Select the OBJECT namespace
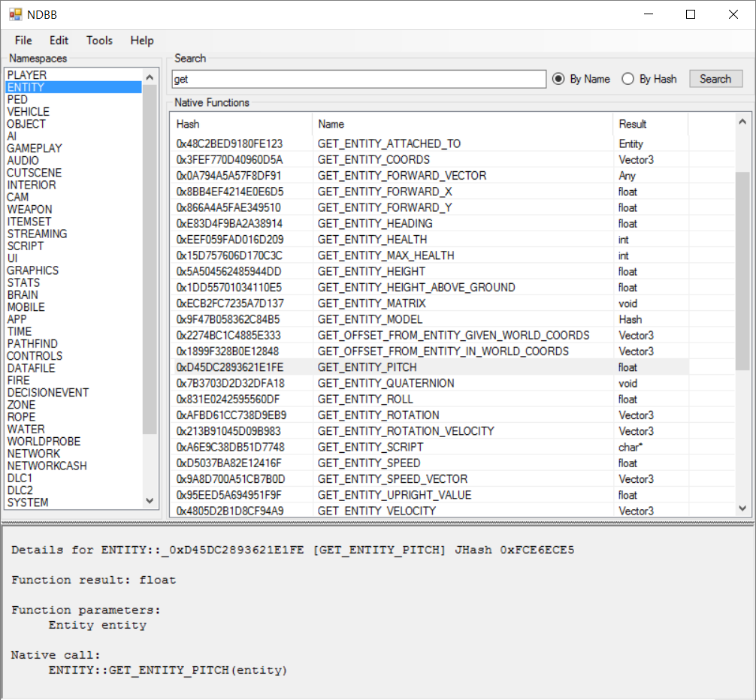Image resolution: width=756 pixels, height=700 pixels. (x=74, y=124)
